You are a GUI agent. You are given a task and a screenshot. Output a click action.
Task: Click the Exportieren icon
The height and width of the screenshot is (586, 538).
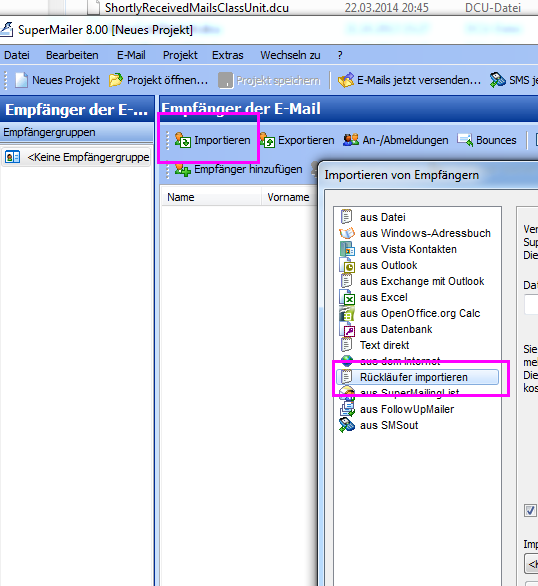pyautogui.click(x=267, y=140)
